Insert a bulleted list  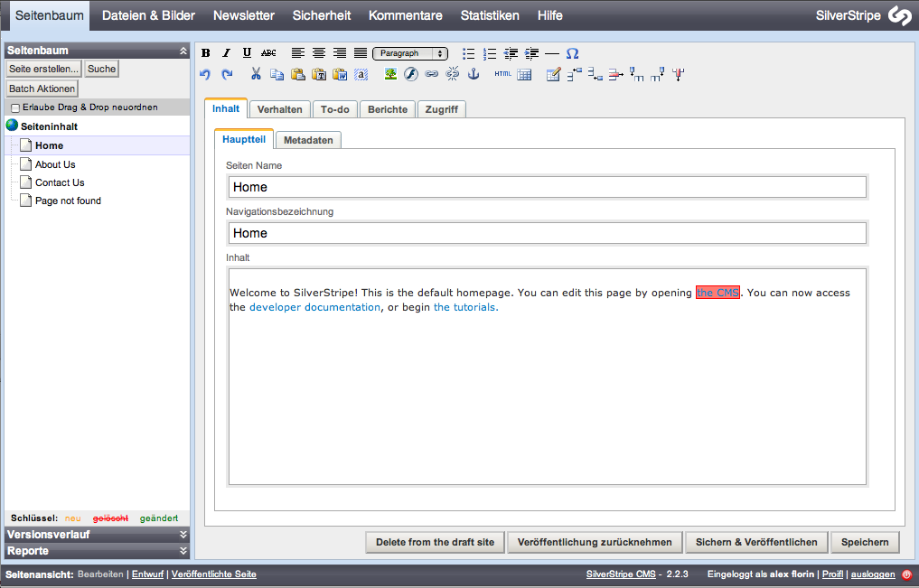[468, 54]
